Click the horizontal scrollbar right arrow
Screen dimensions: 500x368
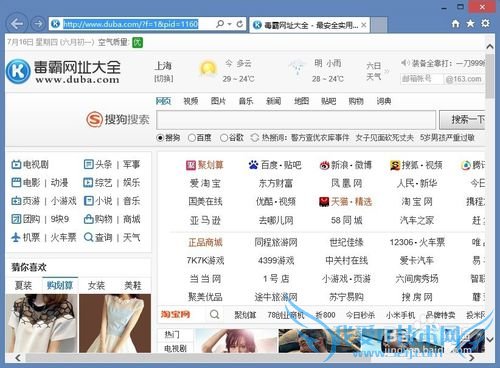(472, 358)
